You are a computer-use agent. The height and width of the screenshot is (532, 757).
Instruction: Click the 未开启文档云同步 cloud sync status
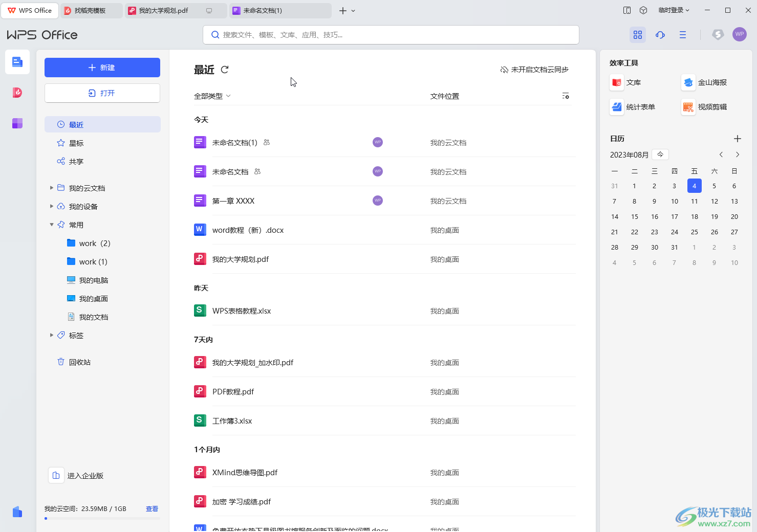point(534,70)
